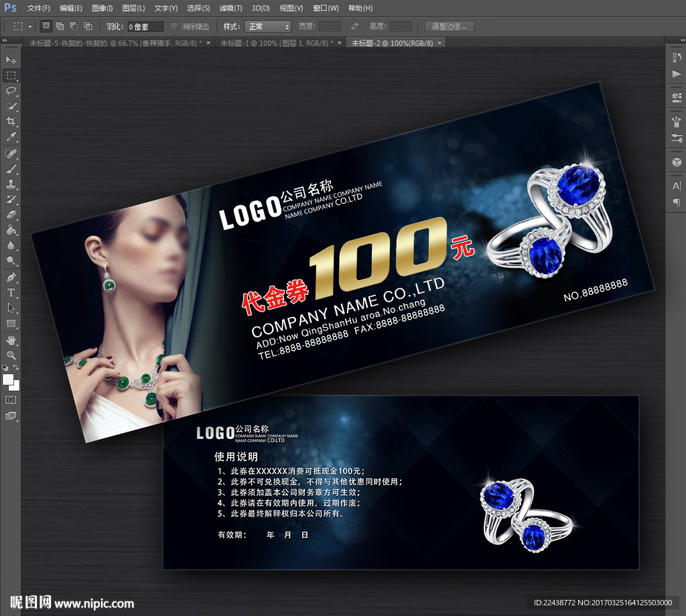Select the Path Selection tool

pos(11,308)
